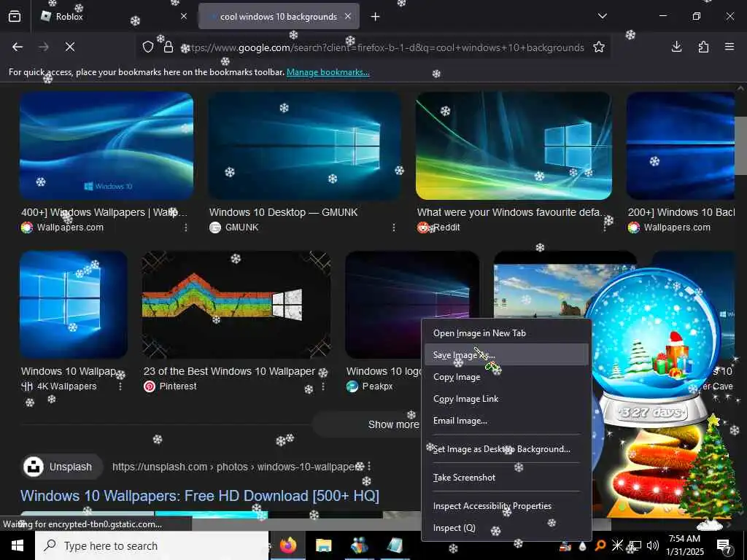Click the Unsplash site chip
This screenshot has height=560, width=747.
point(63,467)
